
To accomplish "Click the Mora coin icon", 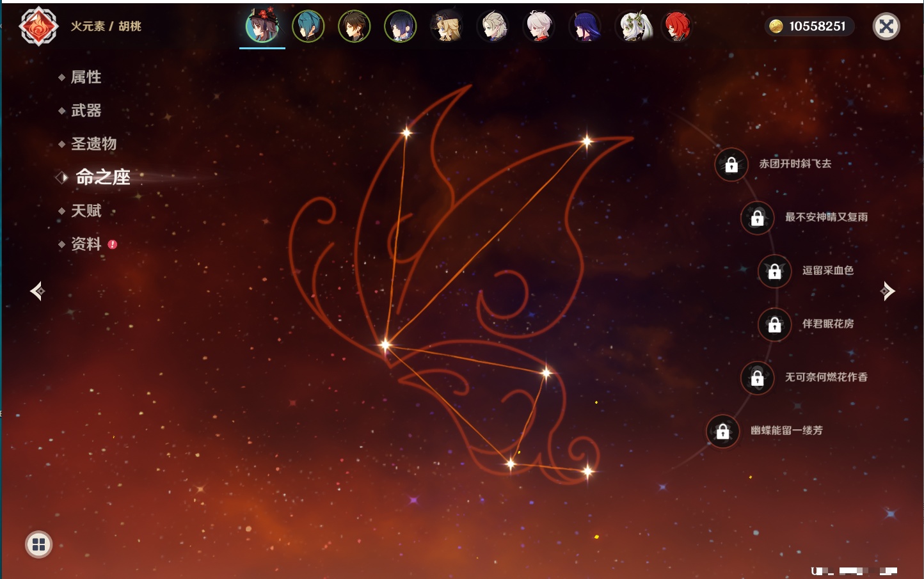I will 776,26.
